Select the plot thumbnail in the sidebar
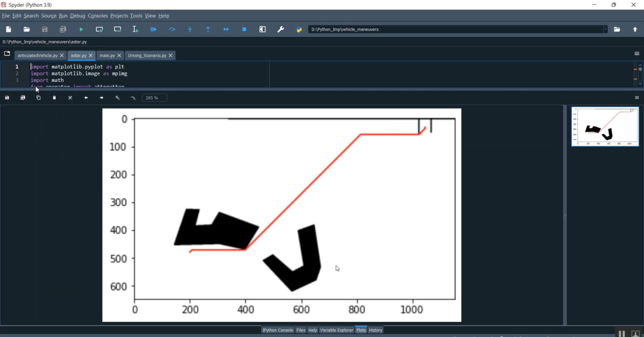This screenshot has height=337, width=644. click(605, 127)
